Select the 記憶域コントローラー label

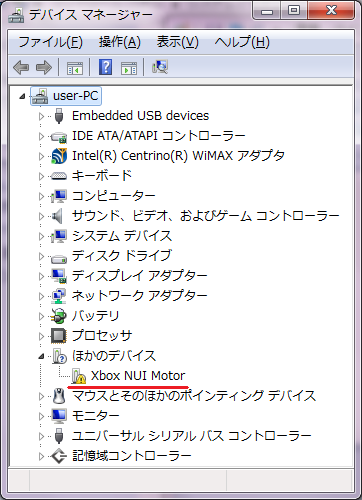pyautogui.click(x=132, y=456)
